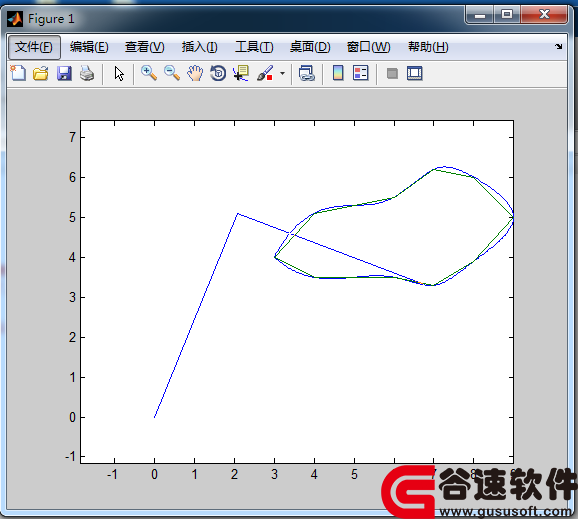578x519 pixels.
Task: Enable the Rotate 3D tool
Action: [x=218, y=73]
